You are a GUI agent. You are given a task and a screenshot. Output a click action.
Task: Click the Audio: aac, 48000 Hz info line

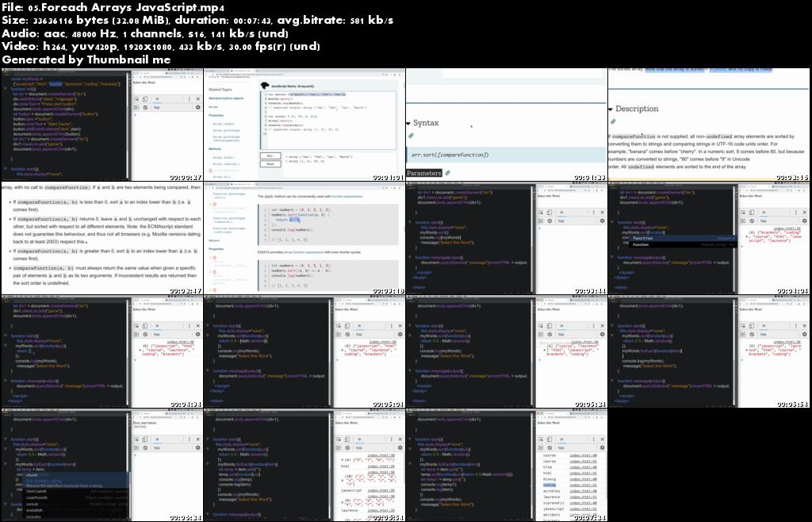(144, 33)
